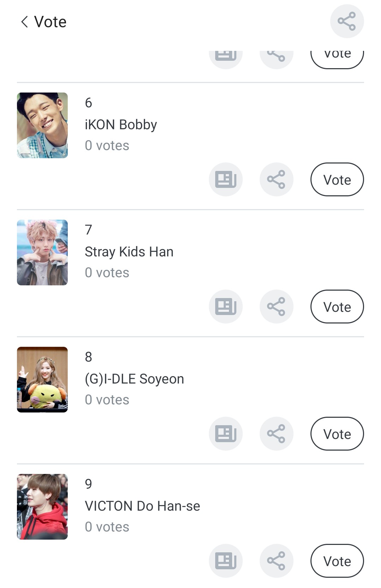Open VICTON Do Han-se's photo thumbnail
The image size is (381, 588).
click(42, 507)
